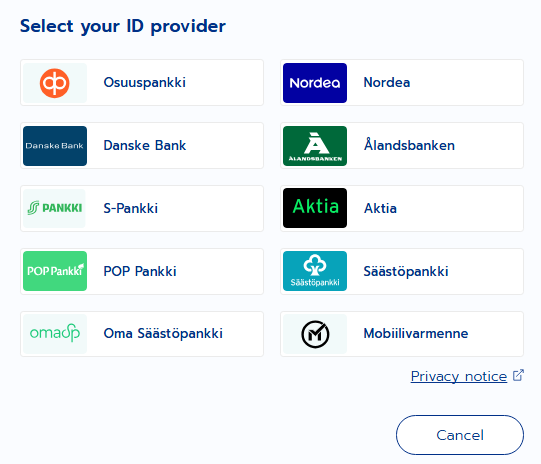Click the Mobiilivarmenne checkmark logo
Image resolution: width=541 pixels, height=464 pixels.
315,334
